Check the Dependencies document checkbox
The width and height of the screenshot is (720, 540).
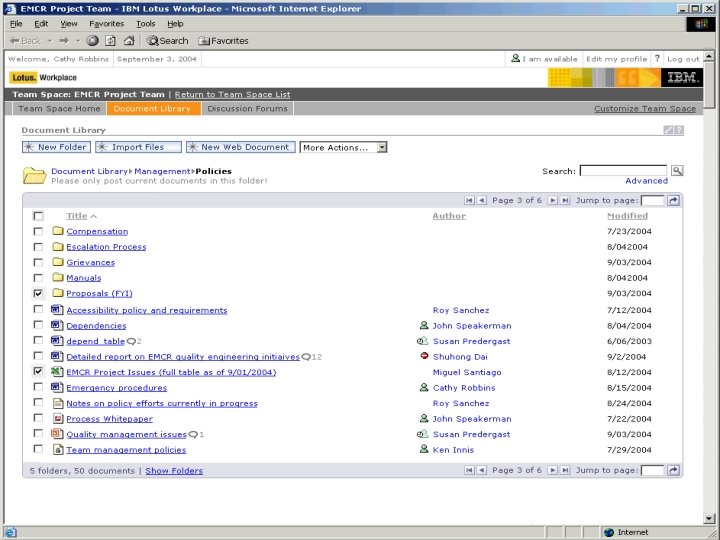(38, 325)
